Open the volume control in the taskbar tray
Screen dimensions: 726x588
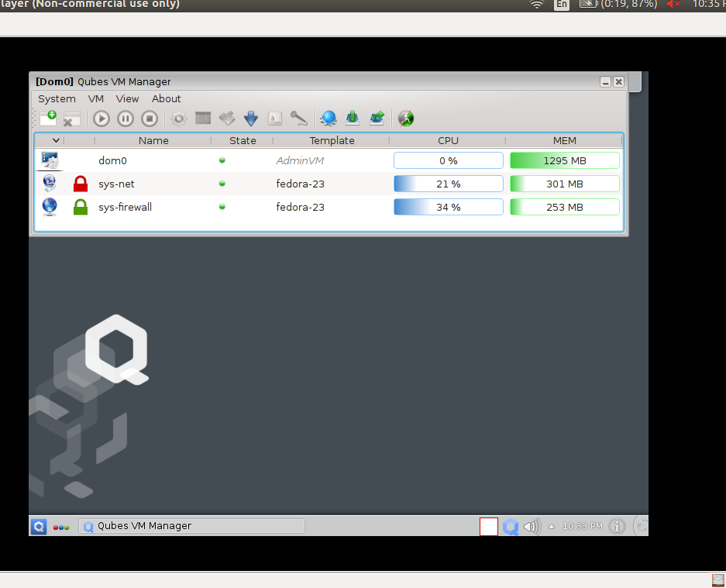pyautogui.click(x=531, y=526)
